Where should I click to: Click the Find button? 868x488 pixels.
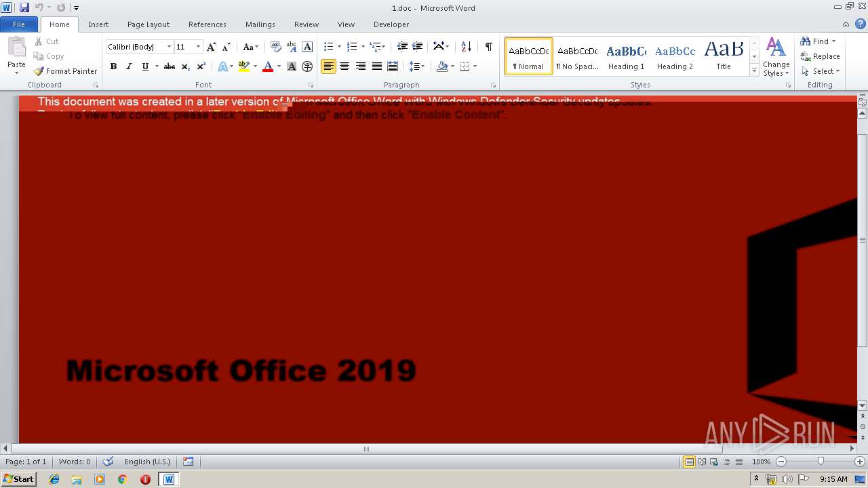816,41
